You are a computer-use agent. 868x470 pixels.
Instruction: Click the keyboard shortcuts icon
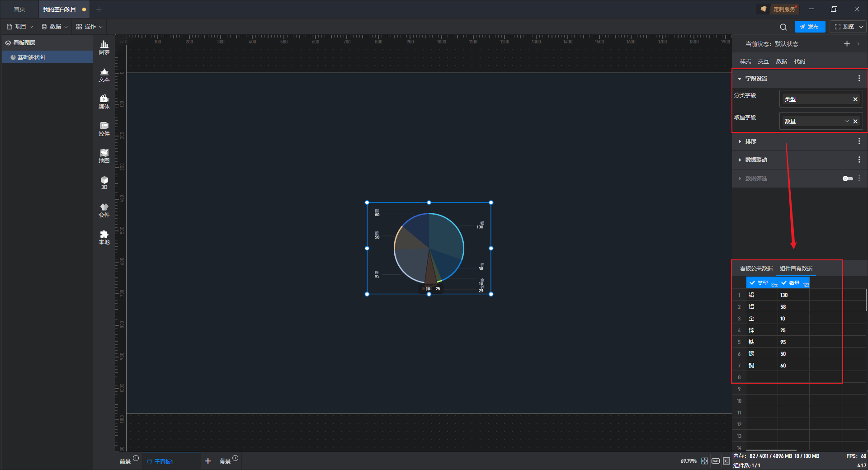point(716,461)
